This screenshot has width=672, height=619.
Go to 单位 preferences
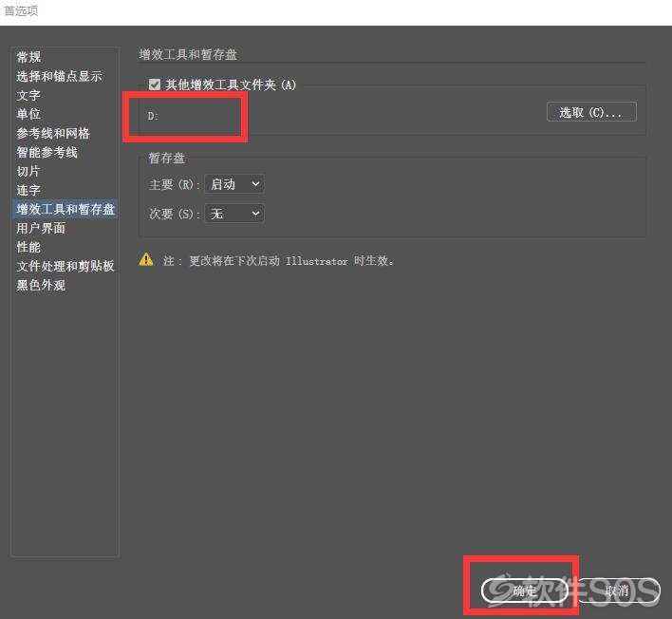pos(28,114)
